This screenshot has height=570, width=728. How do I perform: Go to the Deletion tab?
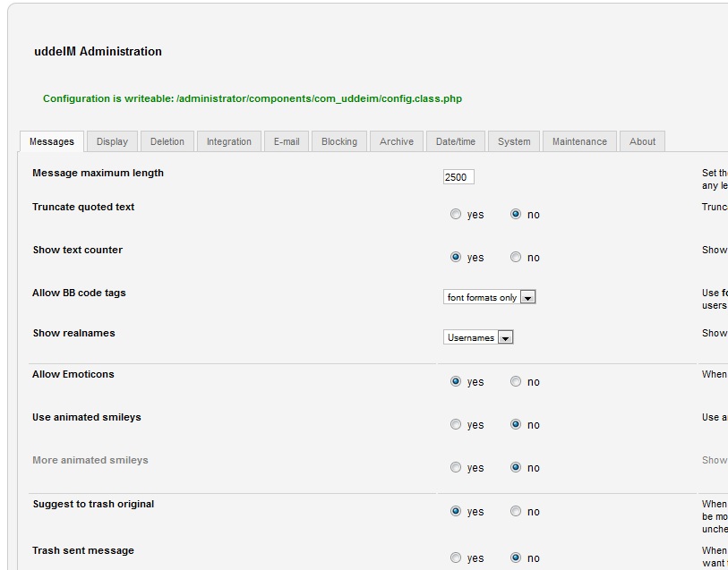[x=167, y=141]
